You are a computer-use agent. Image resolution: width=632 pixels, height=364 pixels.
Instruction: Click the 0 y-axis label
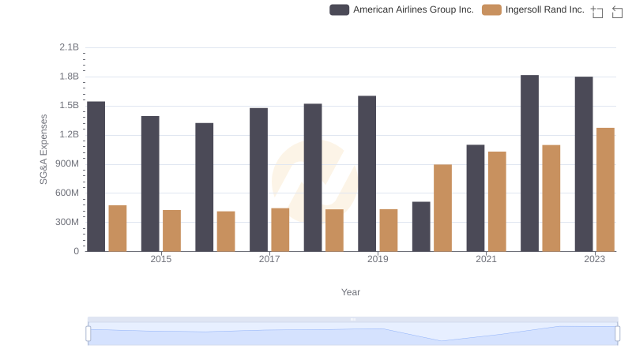click(76, 251)
